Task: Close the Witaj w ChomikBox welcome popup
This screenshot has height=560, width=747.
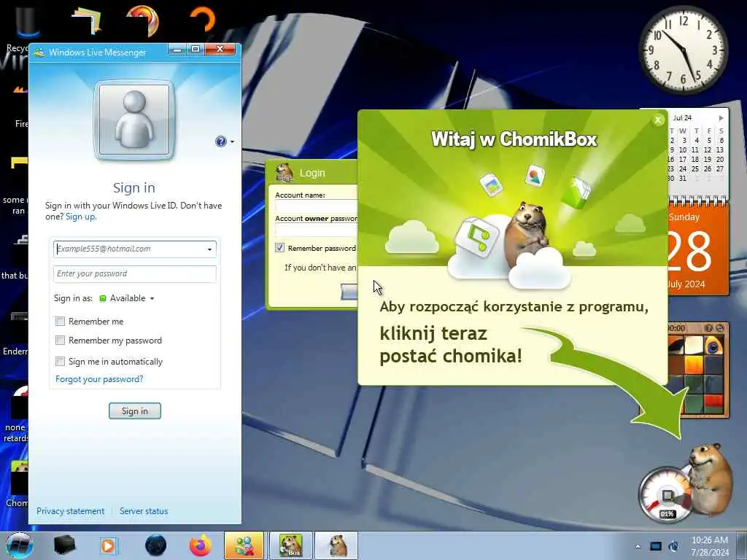Action: pos(659,120)
